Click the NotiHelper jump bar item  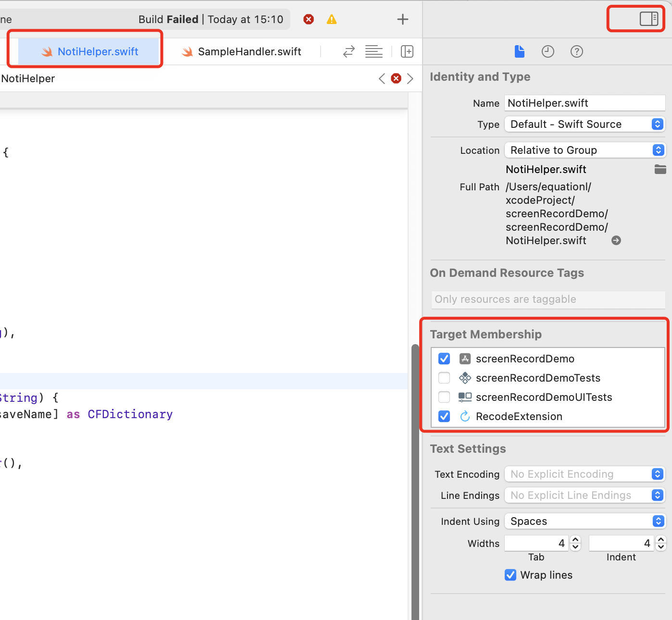pyautogui.click(x=28, y=78)
